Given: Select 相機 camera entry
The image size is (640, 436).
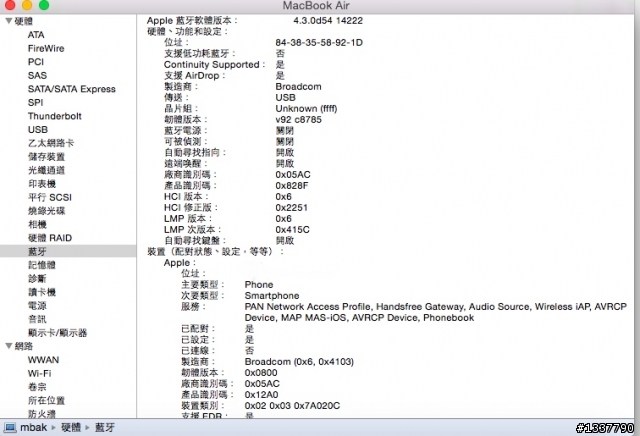Looking at the screenshot, I should (37, 224).
